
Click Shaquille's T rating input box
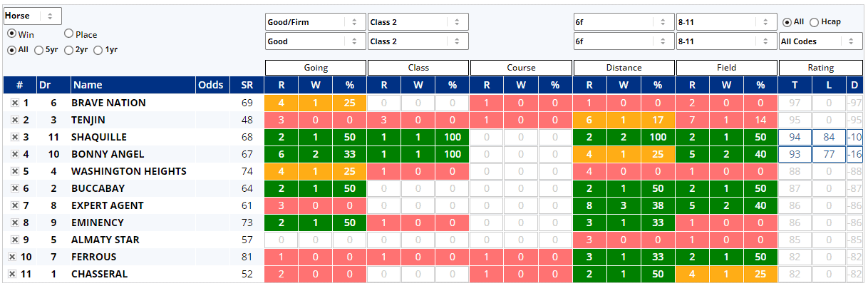(795, 137)
